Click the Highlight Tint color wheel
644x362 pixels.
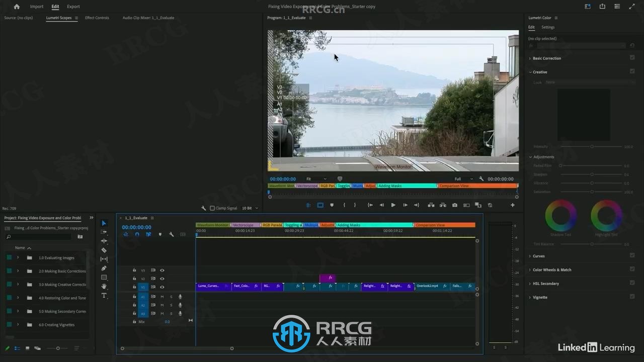(606, 216)
